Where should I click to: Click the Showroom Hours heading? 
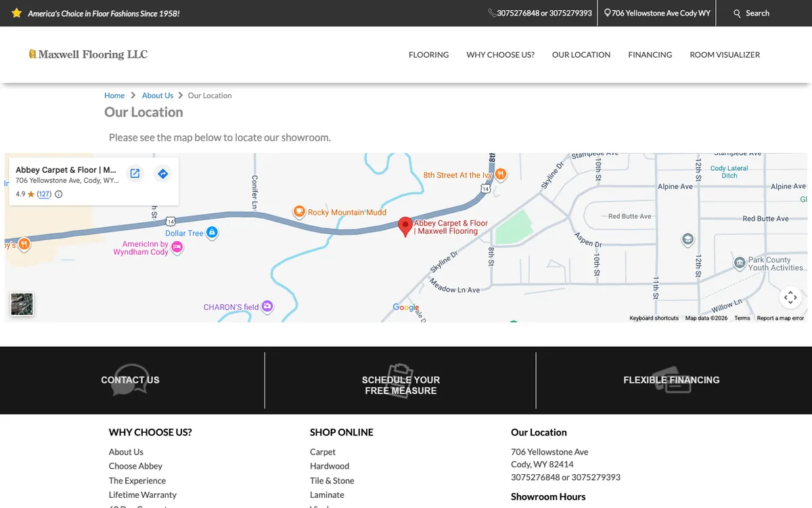tap(548, 496)
